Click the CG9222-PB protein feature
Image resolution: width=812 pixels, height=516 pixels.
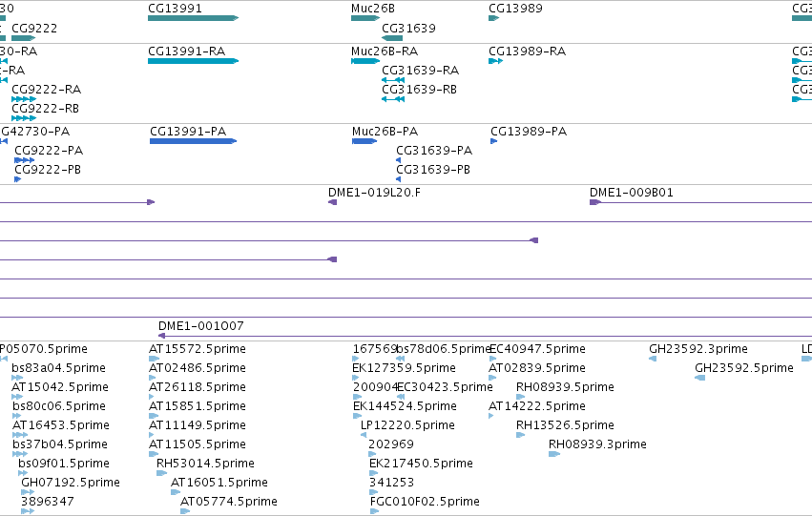click(17, 179)
